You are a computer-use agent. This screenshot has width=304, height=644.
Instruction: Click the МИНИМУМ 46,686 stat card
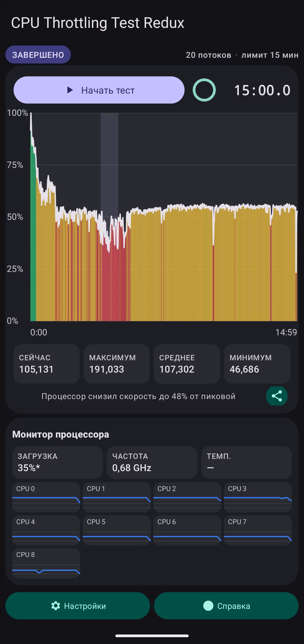pyautogui.click(x=257, y=364)
